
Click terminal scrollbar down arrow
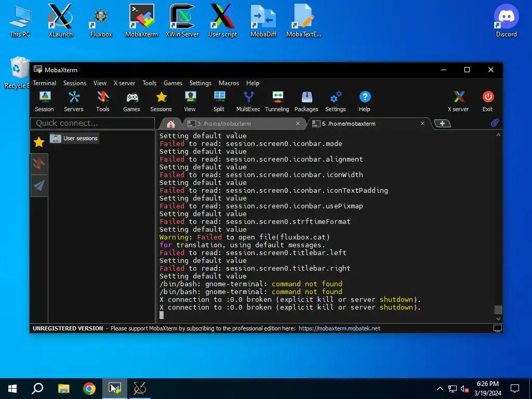click(x=498, y=318)
